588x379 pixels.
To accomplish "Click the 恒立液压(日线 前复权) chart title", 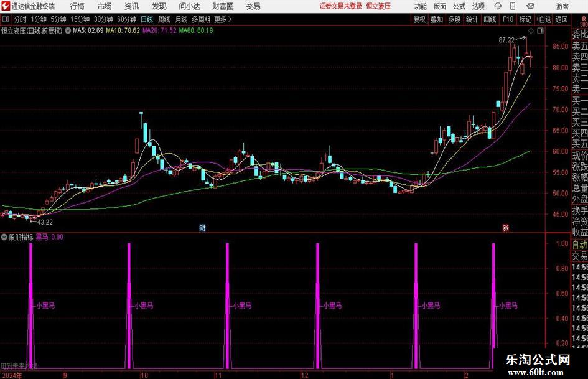I will (x=32, y=30).
